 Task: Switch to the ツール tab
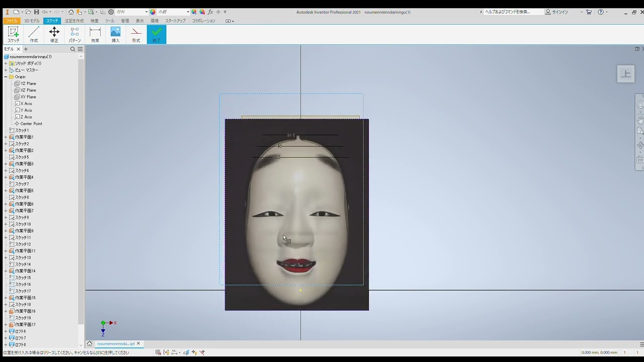110,21
